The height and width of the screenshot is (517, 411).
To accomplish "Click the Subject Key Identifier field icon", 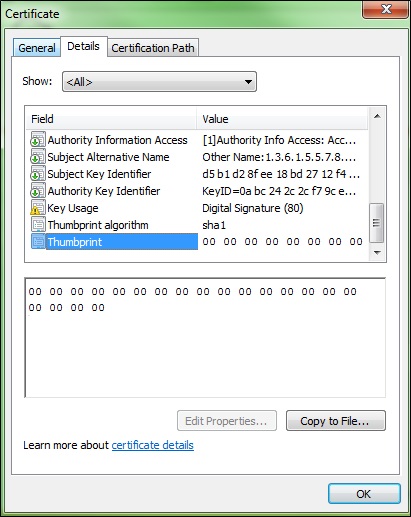I will tap(38, 174).
